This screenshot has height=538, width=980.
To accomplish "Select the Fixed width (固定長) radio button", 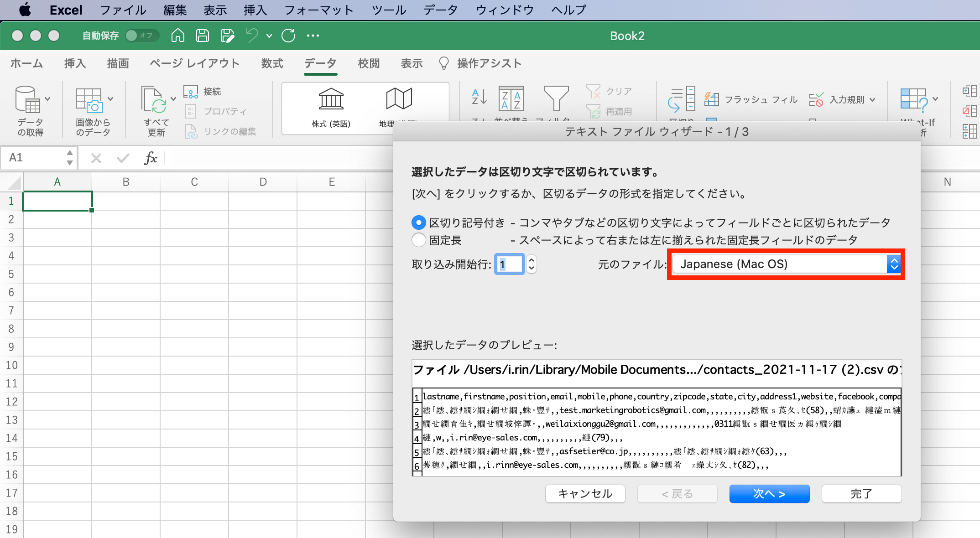I will pyautogui.click(x=418, y=240).
